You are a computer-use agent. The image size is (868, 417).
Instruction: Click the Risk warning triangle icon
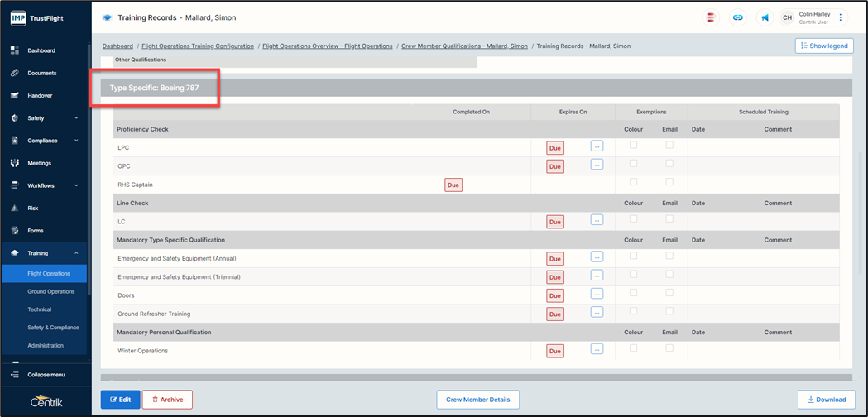point(15,208)
